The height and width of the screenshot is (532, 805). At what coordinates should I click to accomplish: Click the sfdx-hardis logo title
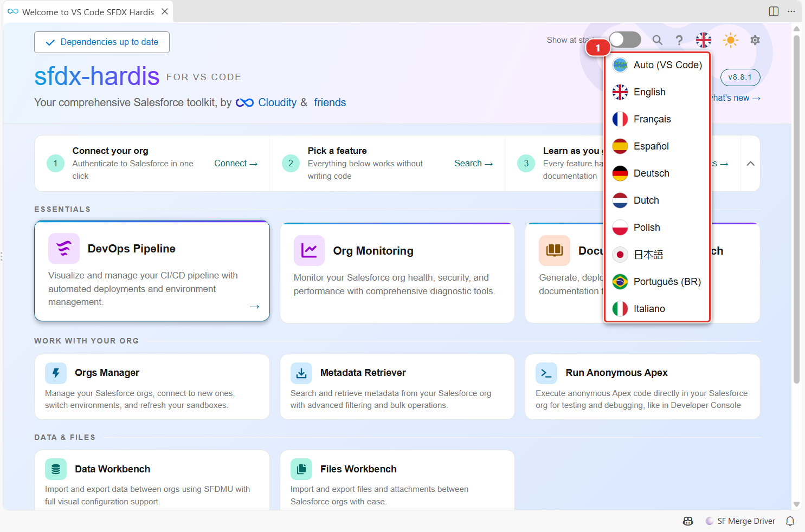coord(97,76)
